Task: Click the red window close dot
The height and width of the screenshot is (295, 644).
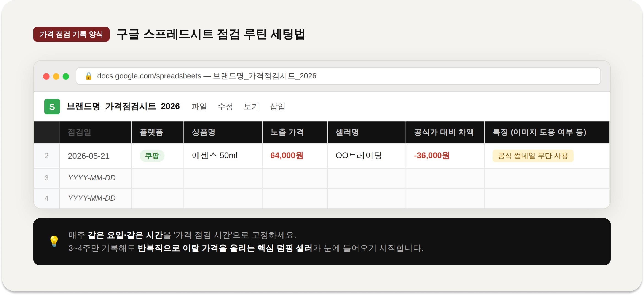Action: click(x=46, y=76)
